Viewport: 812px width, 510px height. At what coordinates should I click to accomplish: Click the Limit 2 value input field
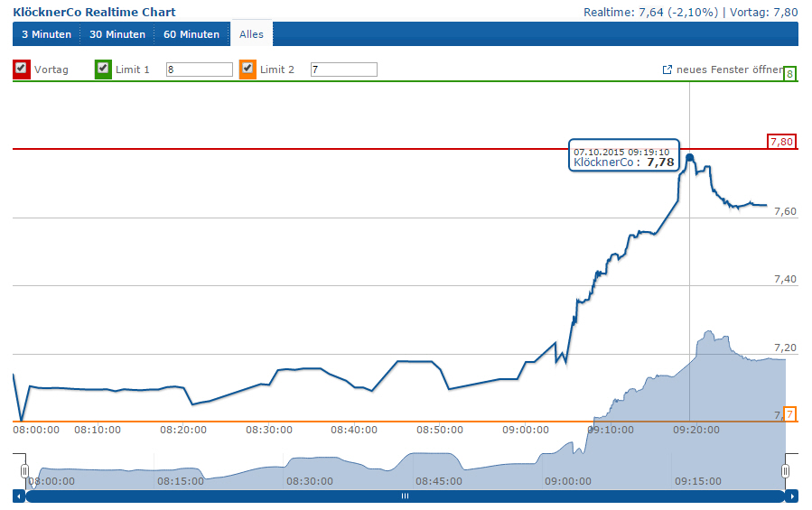(344, 70)
